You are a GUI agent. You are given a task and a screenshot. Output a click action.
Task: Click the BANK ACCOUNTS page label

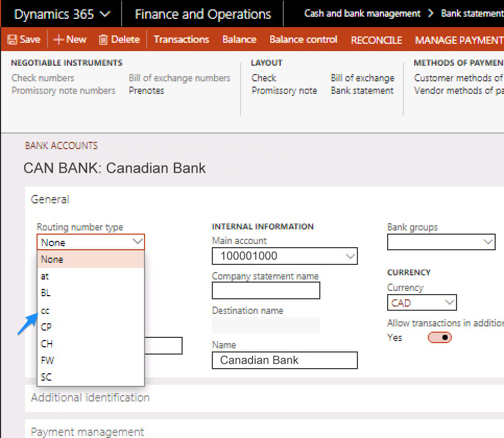point(61,145)
